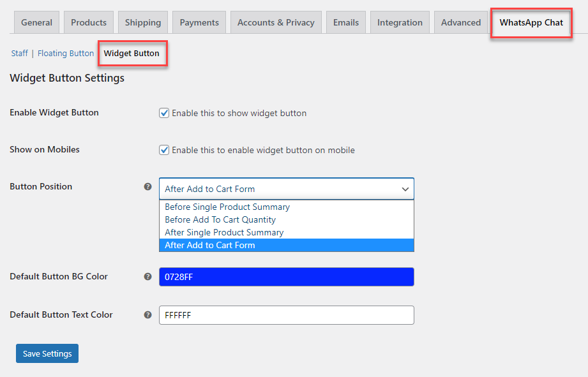588x377 pixels.
Task: Switch to the Shipping tab
Action: coord(143,22)
